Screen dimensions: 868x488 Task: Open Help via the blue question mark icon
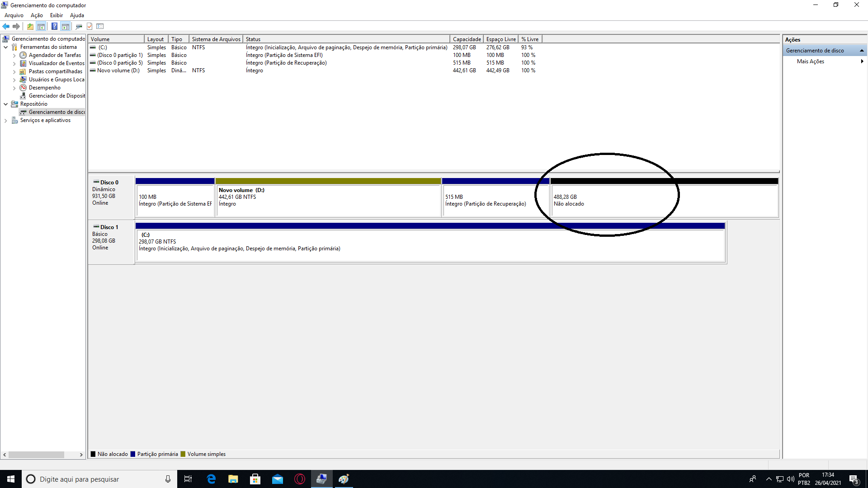tap(54, 26)
